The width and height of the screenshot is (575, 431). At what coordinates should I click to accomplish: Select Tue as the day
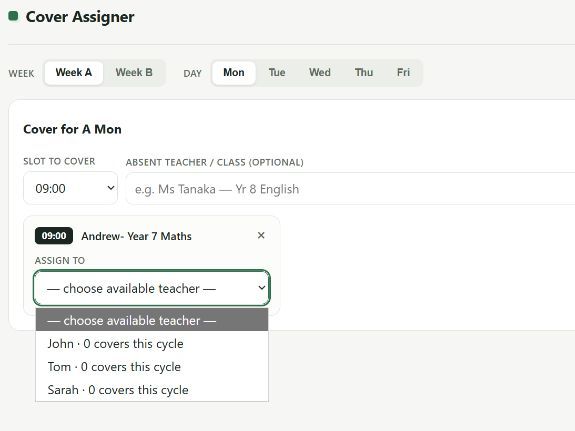pos(277,73)
